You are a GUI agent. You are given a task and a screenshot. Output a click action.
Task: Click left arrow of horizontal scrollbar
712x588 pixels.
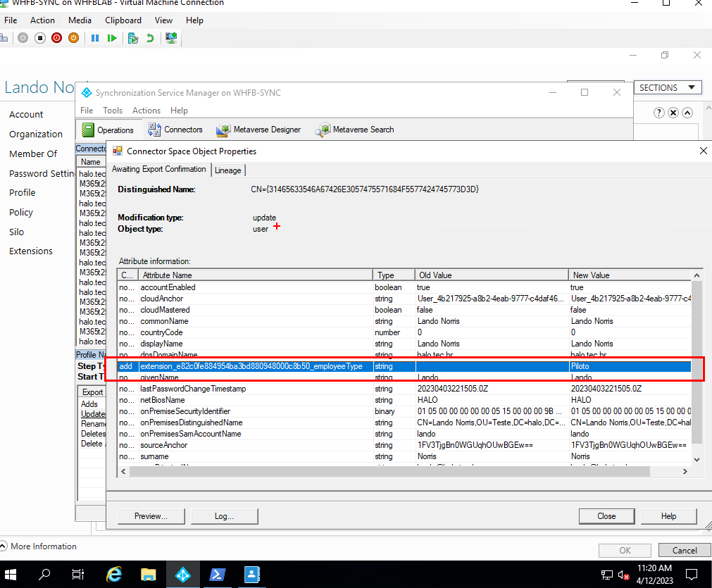click(x=123, y=472)
